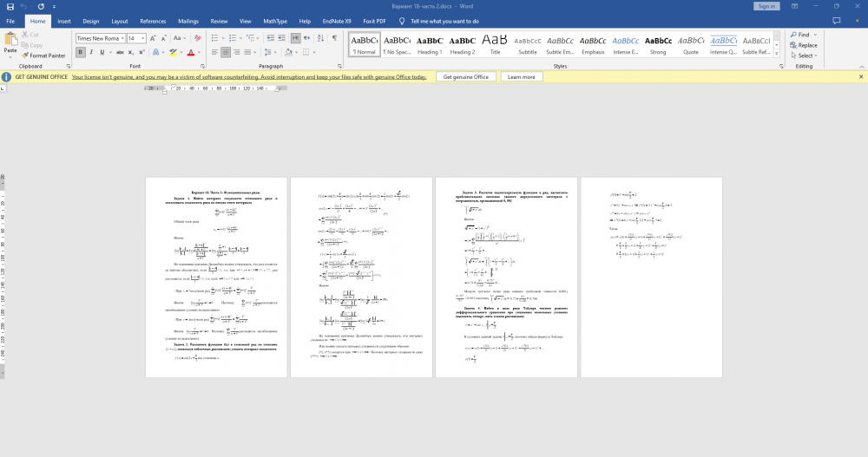Image resolution: width=868 pixels, height=457 pixels.
Task: Apply Superscript formatting
Action: [x=141, y=52]
